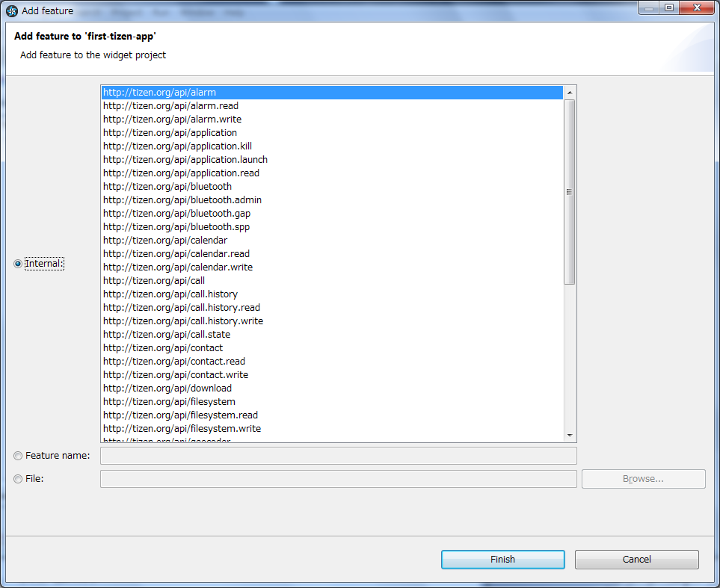Click the Cancel button
Viewport: 720px width, 588px height.
click(636, 560)
